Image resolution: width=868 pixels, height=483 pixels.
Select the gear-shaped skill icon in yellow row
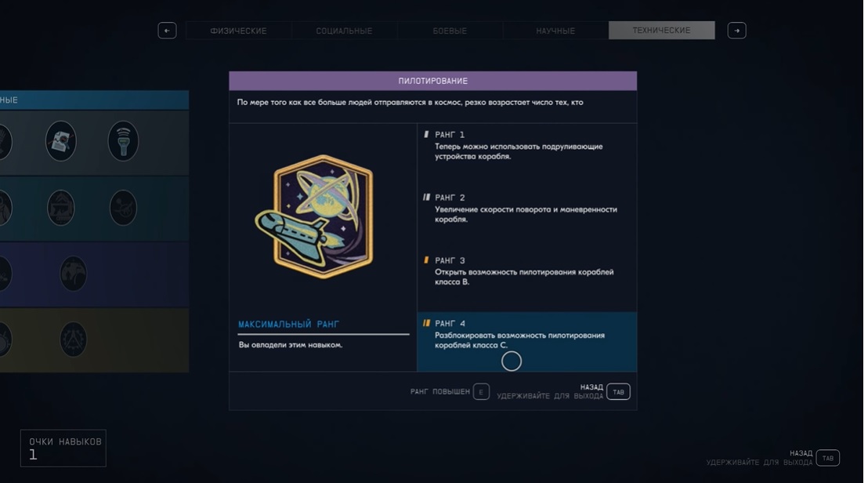[74, 340]
